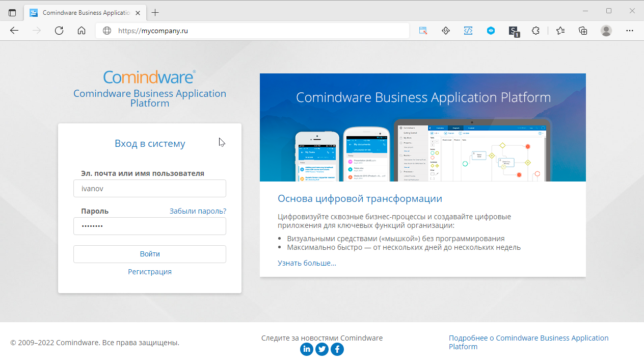Open the browser home page icon
Screen dimensions: 644x363
[x=82, y=31]
